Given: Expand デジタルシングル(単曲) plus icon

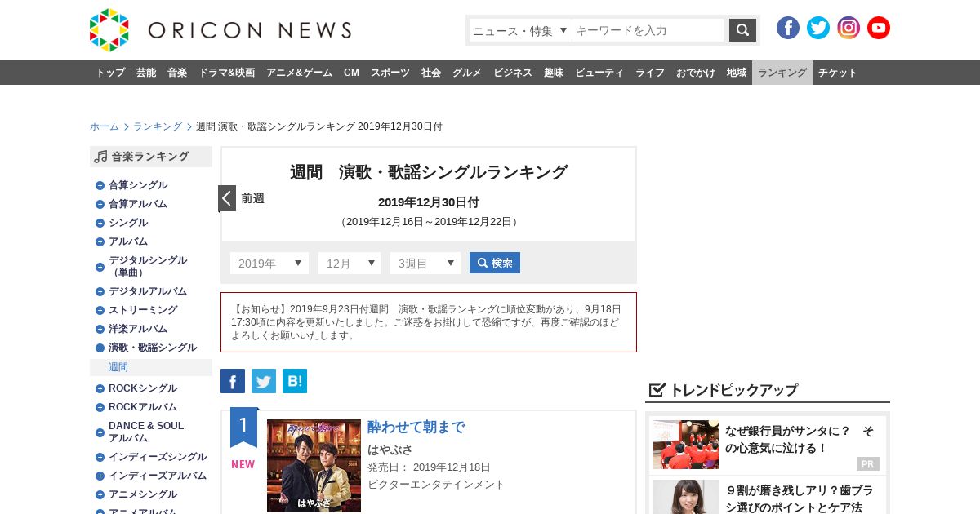Looking at the screenshot, I should 100,267.
